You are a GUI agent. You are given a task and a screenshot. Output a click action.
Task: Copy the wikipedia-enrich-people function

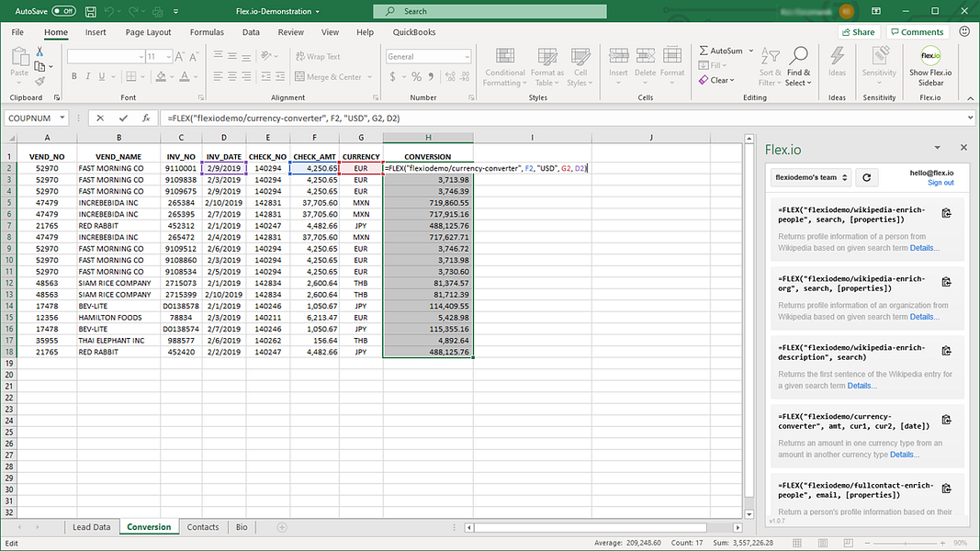[946, 214]
